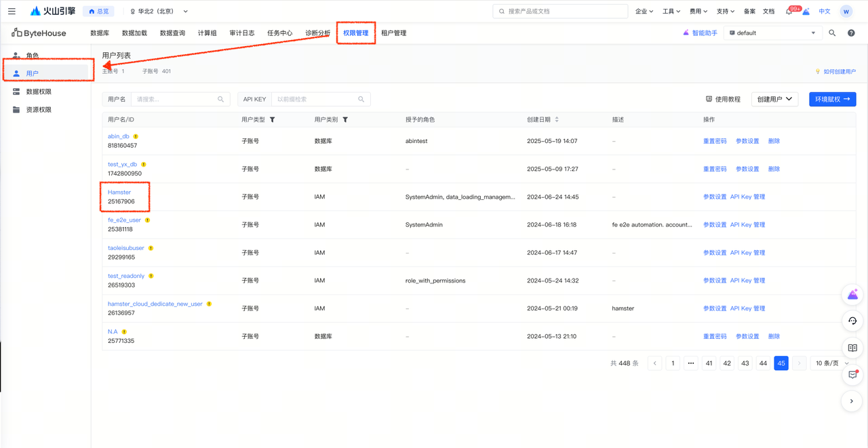Click the top product search box

(x=559, y=12)
